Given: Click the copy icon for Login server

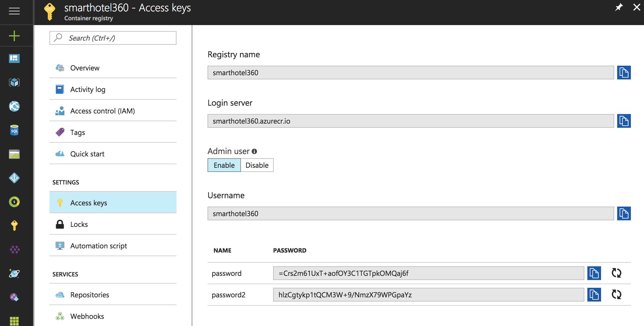Looking at the screenshot, I should [625, 122].
